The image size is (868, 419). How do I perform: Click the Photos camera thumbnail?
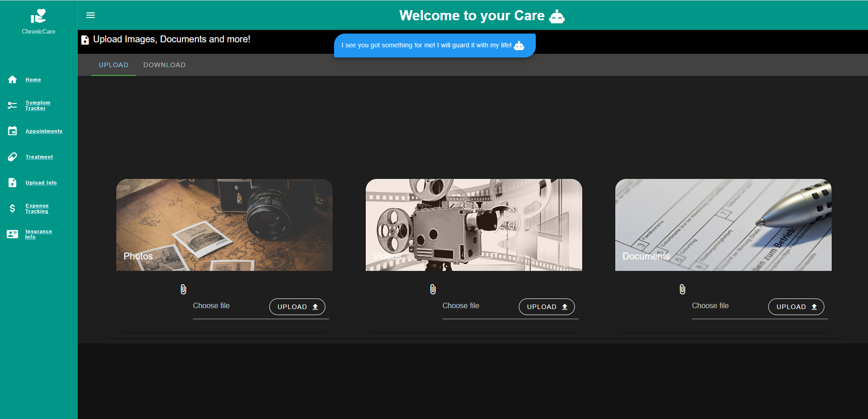point(224,225)
